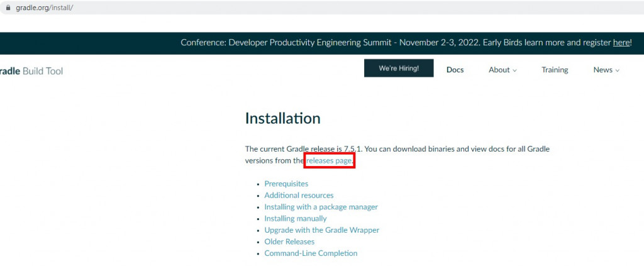Image resolution: width=644 pixels, height=266 pixels.
Task: Open Command-Line Completion link
Action: (311, 253)
